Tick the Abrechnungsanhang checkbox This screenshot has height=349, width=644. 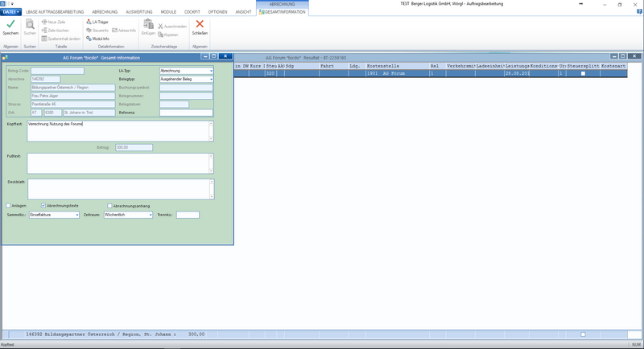point(109,206)
